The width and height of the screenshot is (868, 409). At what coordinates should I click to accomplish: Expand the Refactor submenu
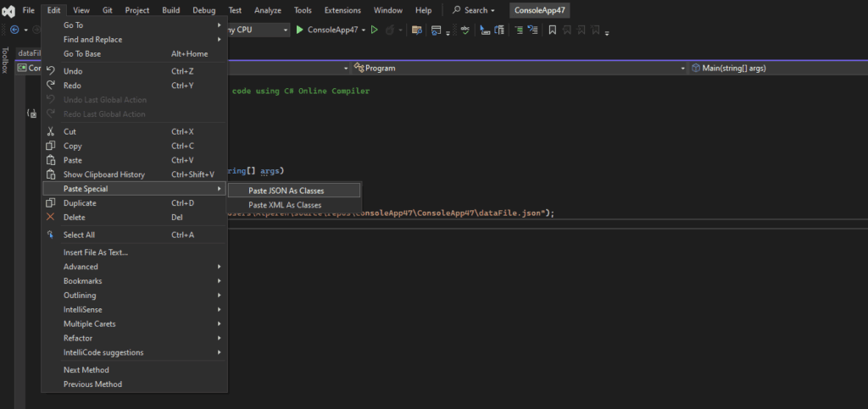coord(135,338)
